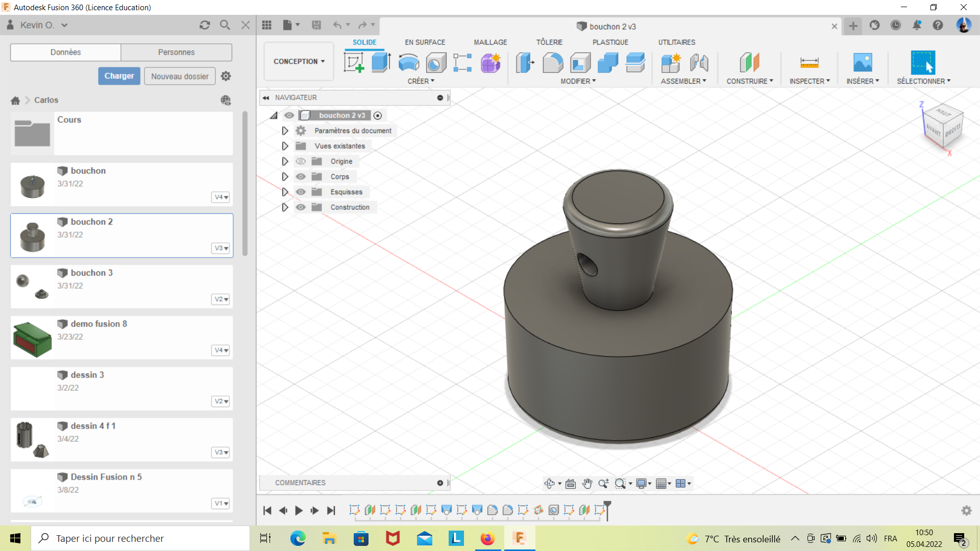The width and height of the screenshot is (980, 551).
Task: Select the Pan hand tool
Action: coord(587,484)
